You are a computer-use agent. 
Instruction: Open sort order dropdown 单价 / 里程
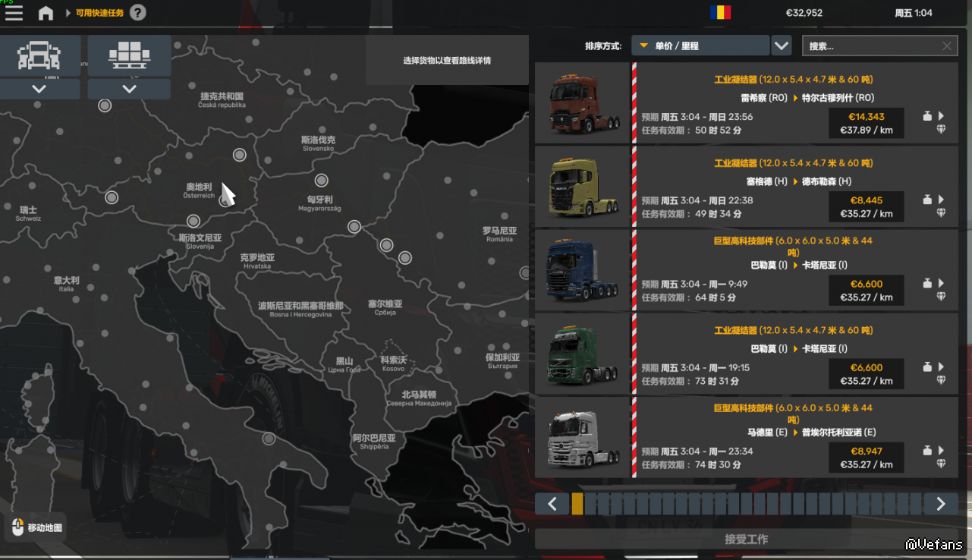(x=700, y=46)
